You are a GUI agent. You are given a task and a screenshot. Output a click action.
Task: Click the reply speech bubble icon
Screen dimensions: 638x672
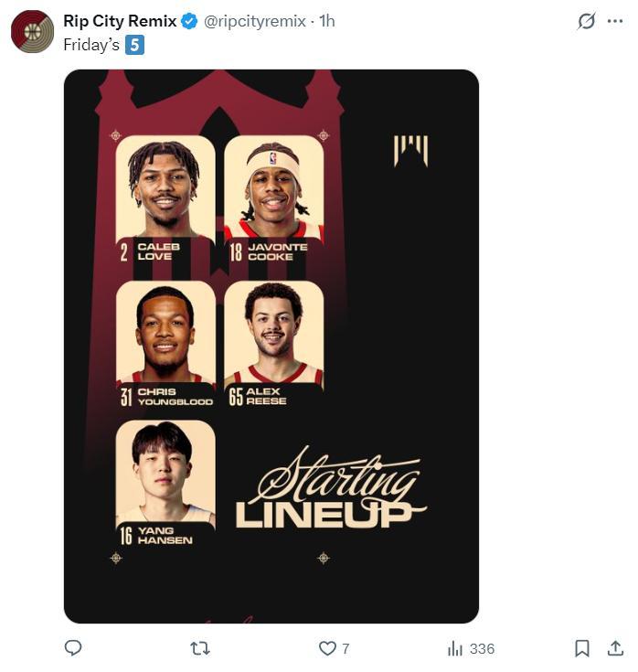click(x=74, y=648)
